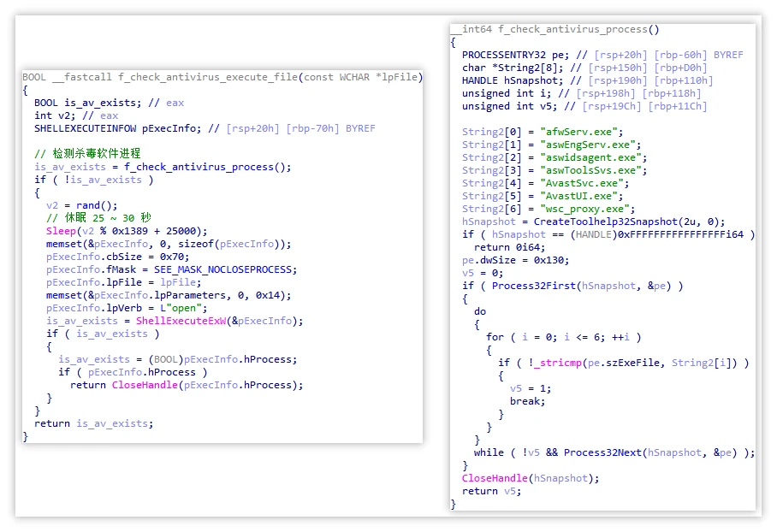
Task: Click 'pe.dwSize = 0x130;' line
Action: click(x=516, y=260)
